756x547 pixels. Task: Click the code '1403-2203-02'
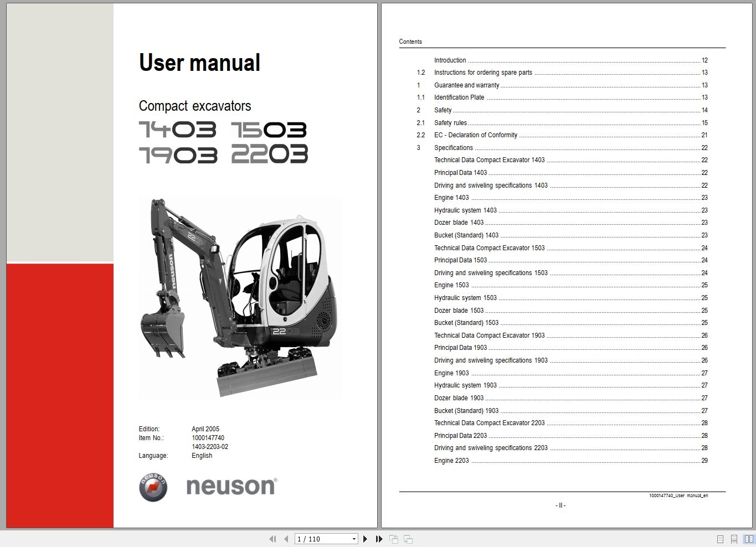[210, 447]
